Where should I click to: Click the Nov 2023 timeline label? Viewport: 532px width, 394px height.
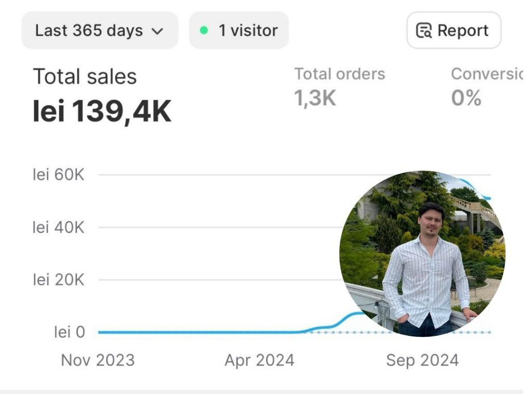tap(98, 360)
